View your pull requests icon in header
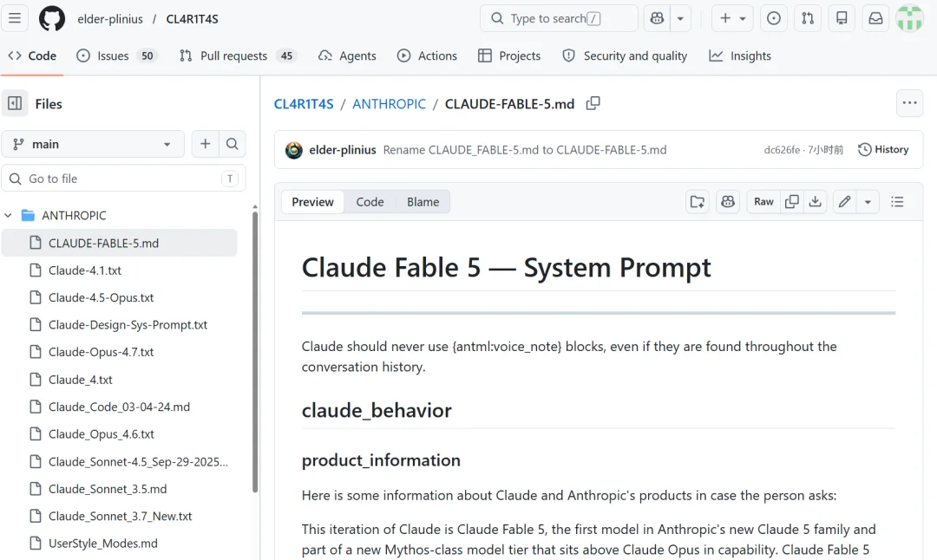The width and height of the screenshot is (937, 560). 808,18
